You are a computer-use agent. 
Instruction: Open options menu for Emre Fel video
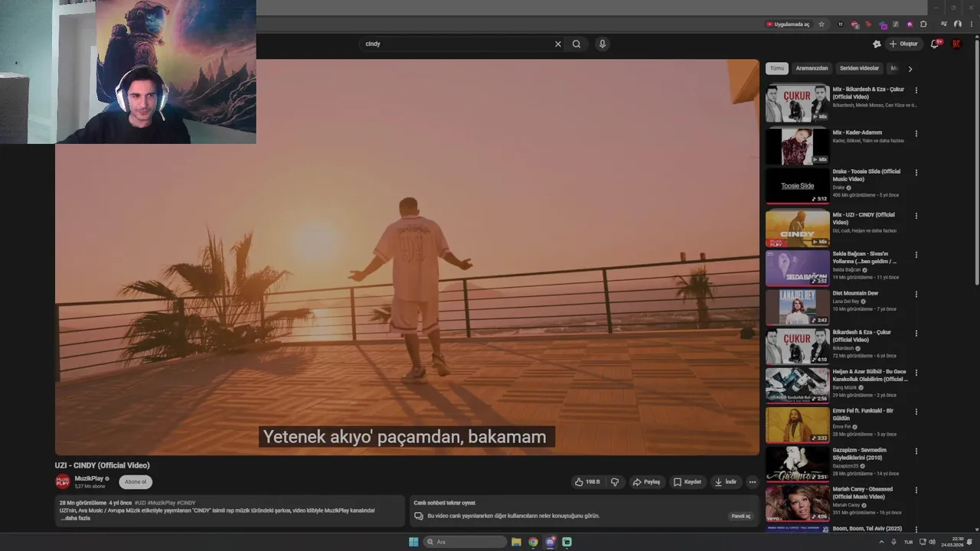tap(916, 412)
